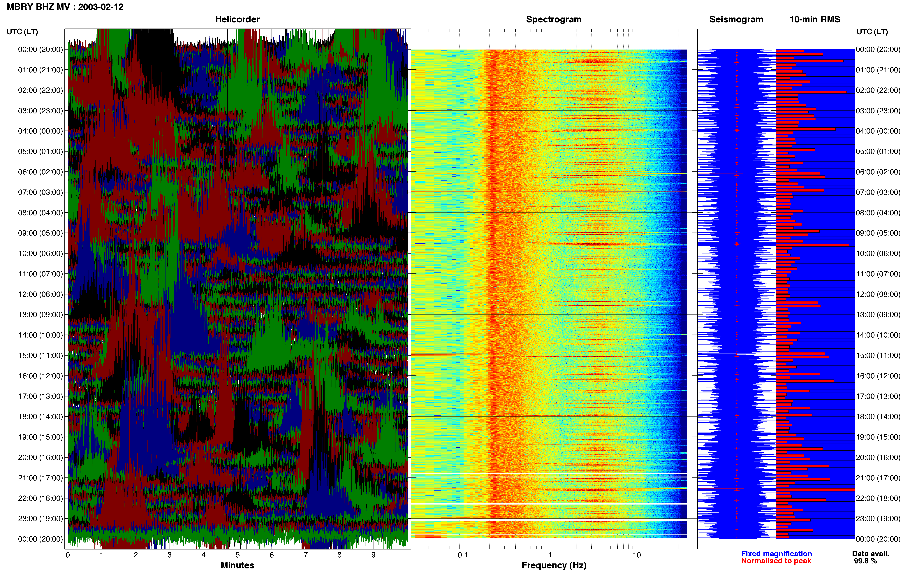The width and height of the screenshot is (924, 578).
Task: Click left time label '12:00 (08:00)'
Action: click(x=40, y=294)
